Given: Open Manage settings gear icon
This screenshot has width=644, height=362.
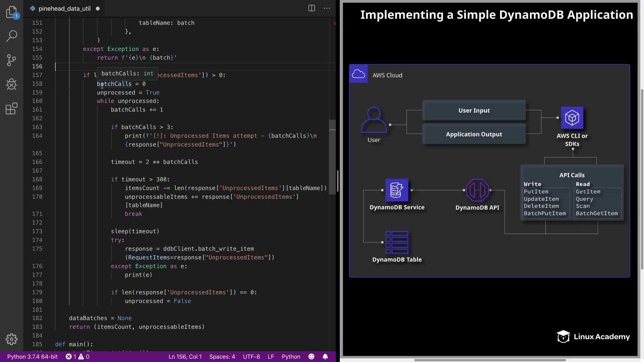Looking at the screenshot, I should point(12,339).
